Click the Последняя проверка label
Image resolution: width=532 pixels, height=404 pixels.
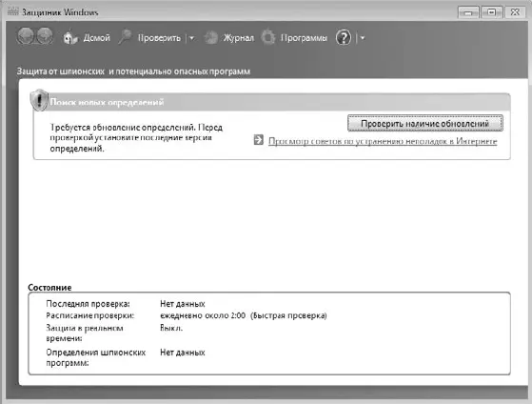click(x=88, y=304)
